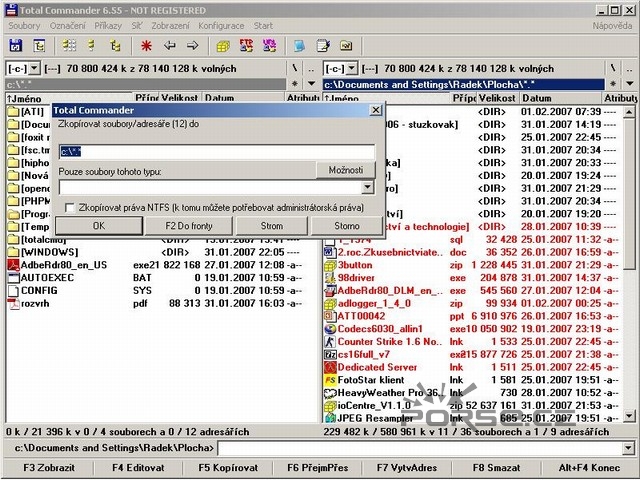Viewport: 640px width, 480px height.
Task: Click the FotoStar klient FS icon
Action: click(x=330, y=380)
